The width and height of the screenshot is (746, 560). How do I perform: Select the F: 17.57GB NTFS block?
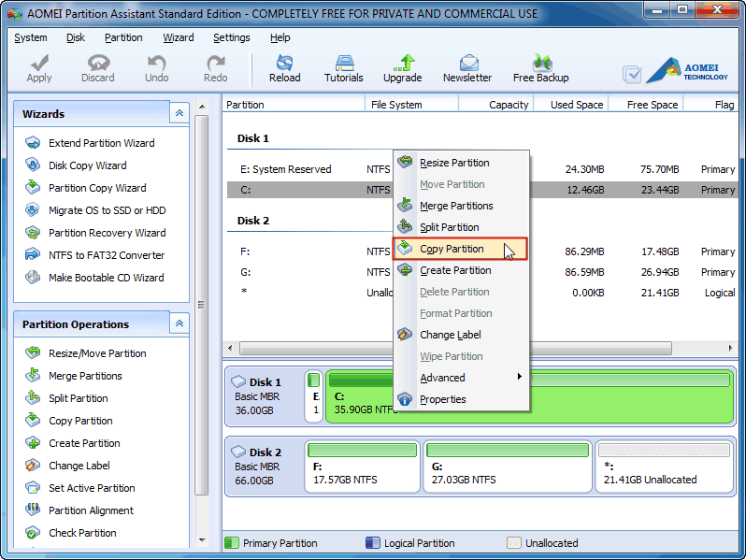pyautogui.click(x=363, y=467)
